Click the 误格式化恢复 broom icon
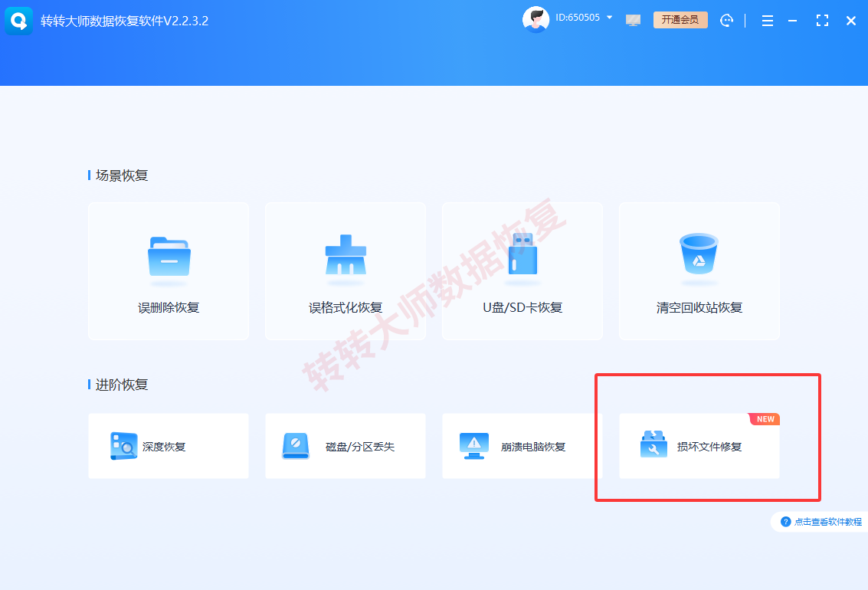This screenshot has height=590, width=868. [x=346, y=255]
